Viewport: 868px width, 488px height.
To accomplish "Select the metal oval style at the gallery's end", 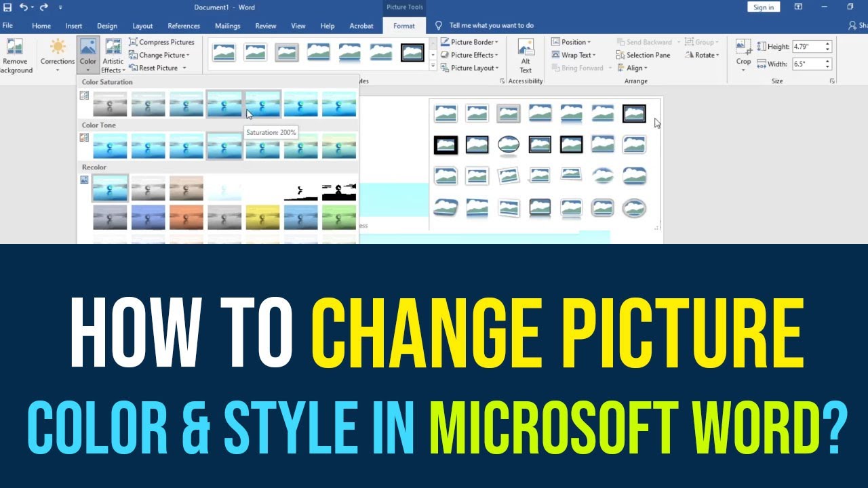I will [634, 207].
